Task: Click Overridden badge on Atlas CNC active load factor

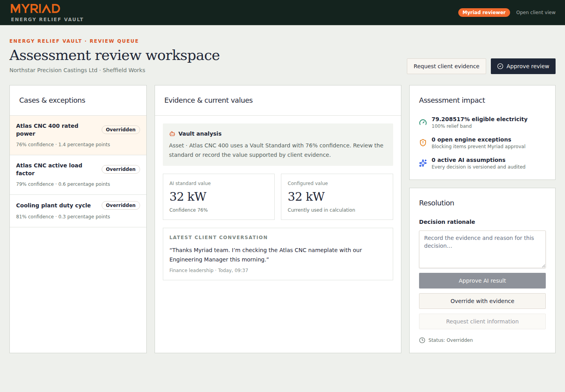Action: coord(121,169)
